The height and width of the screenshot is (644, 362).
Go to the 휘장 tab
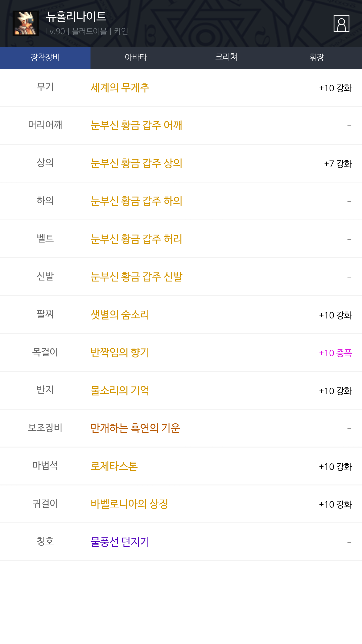(x=317, y=58)
